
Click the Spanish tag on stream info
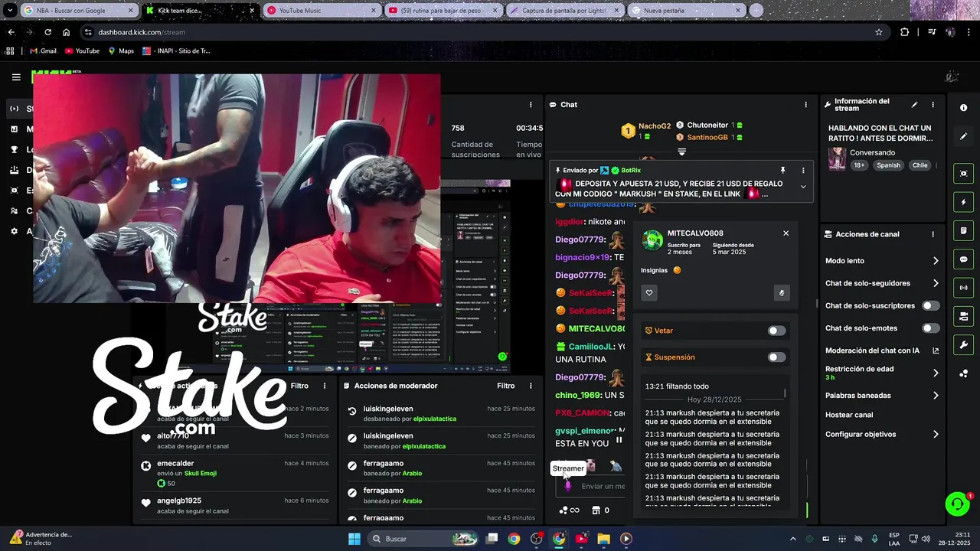pos(889,165)
